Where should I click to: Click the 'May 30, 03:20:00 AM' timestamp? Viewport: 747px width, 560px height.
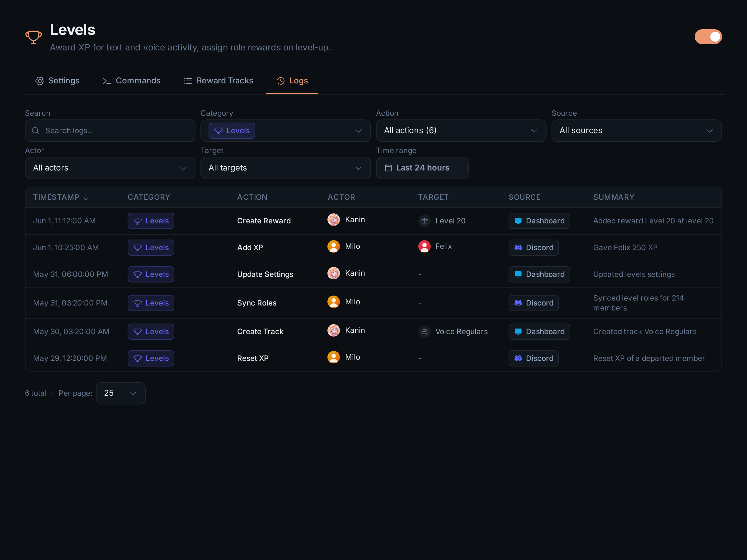71,331
